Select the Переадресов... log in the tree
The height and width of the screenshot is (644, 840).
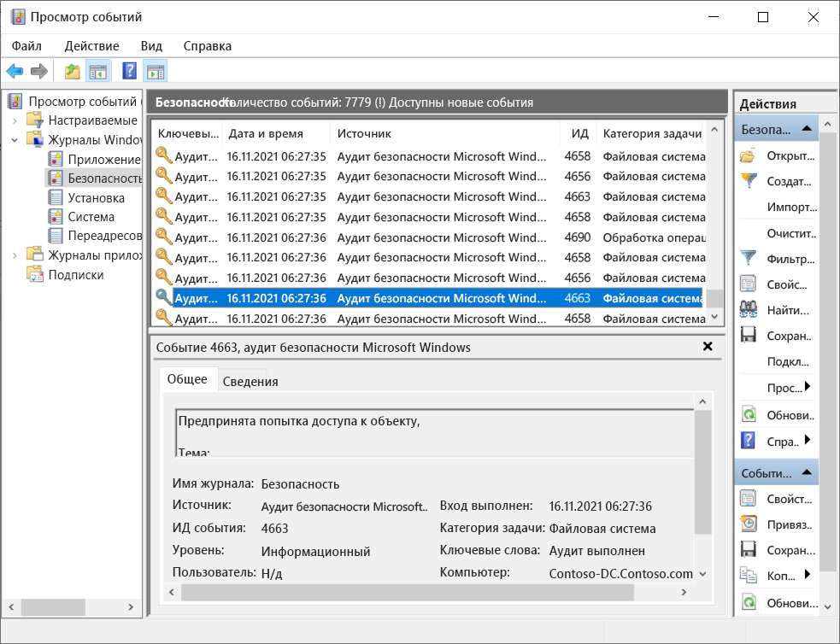coord(95,236)
